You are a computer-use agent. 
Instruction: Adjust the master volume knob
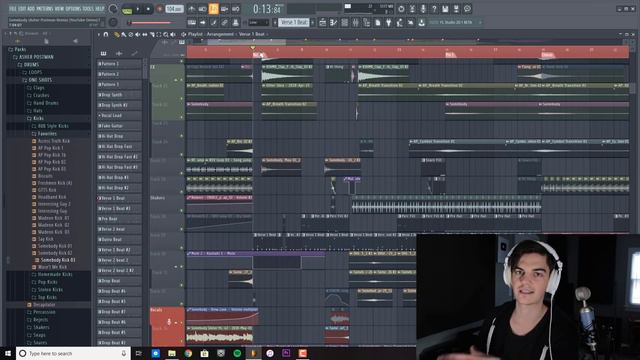point(113,9)
